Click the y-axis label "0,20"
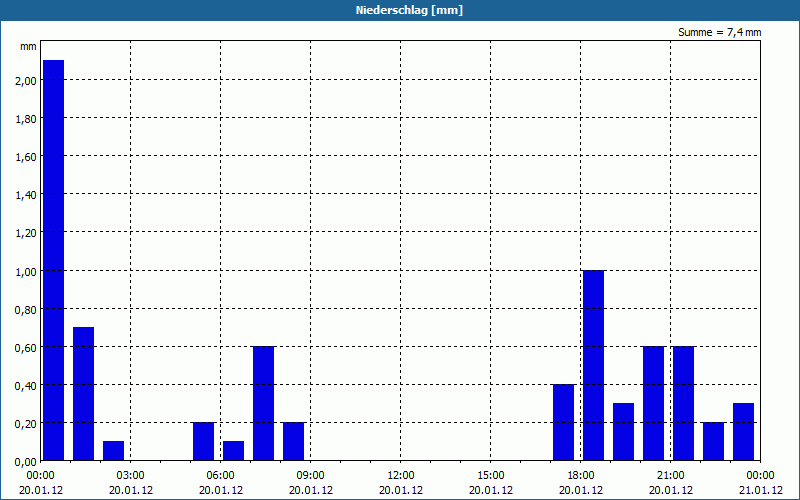 click(27, 424)
